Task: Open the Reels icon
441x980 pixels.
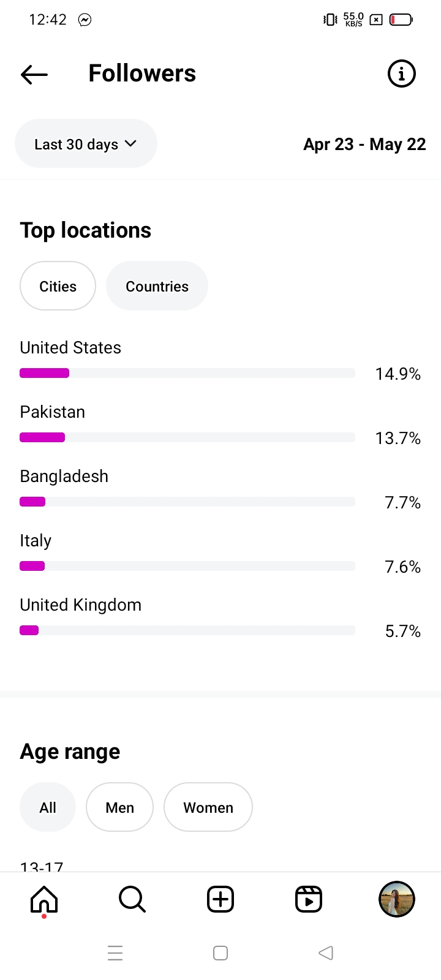Action: tap(309, 899)
